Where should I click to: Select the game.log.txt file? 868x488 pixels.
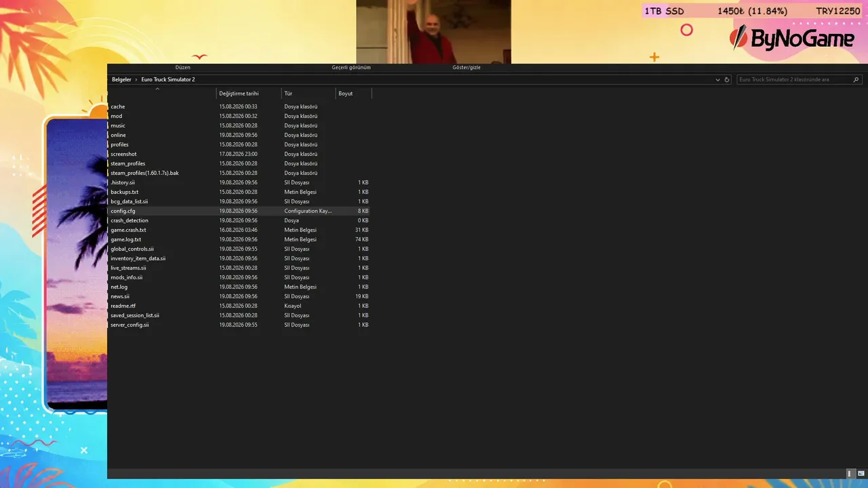126,239
